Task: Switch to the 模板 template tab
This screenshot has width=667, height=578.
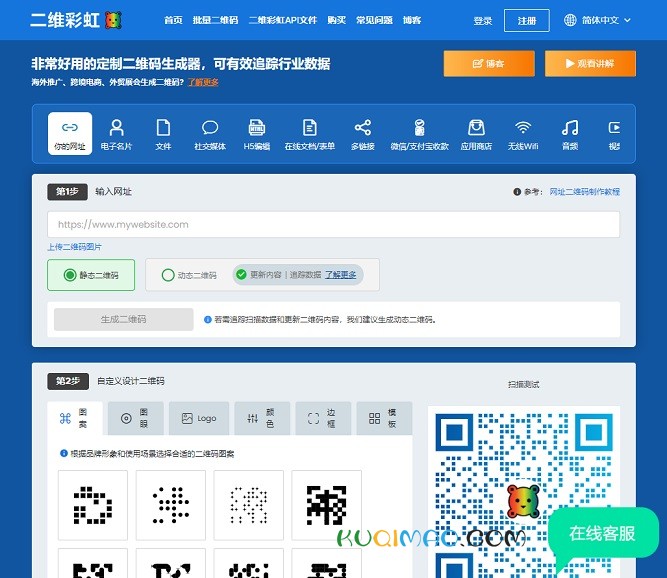Action: (x=384, y=418)
